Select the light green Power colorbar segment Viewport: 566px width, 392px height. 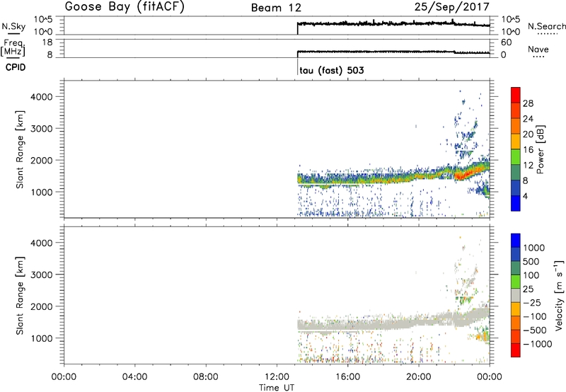pyautogui.click(x=516, y=156)
